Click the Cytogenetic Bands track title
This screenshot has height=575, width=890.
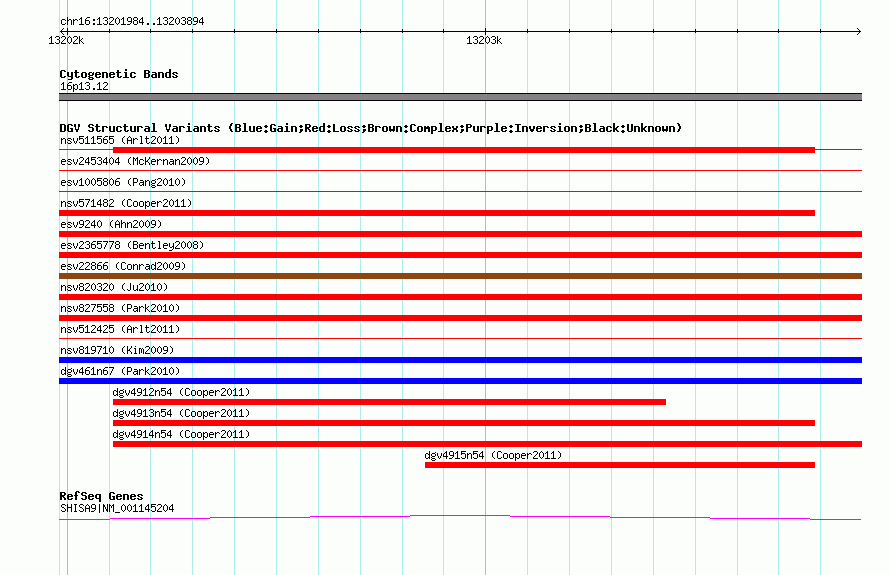(x=119, y=74)
